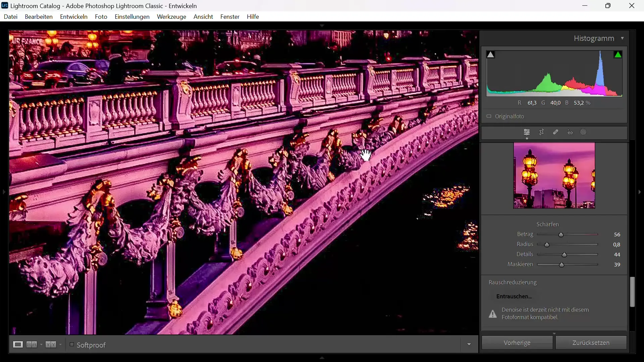Click the Rauschreduzierung section label

513,283
